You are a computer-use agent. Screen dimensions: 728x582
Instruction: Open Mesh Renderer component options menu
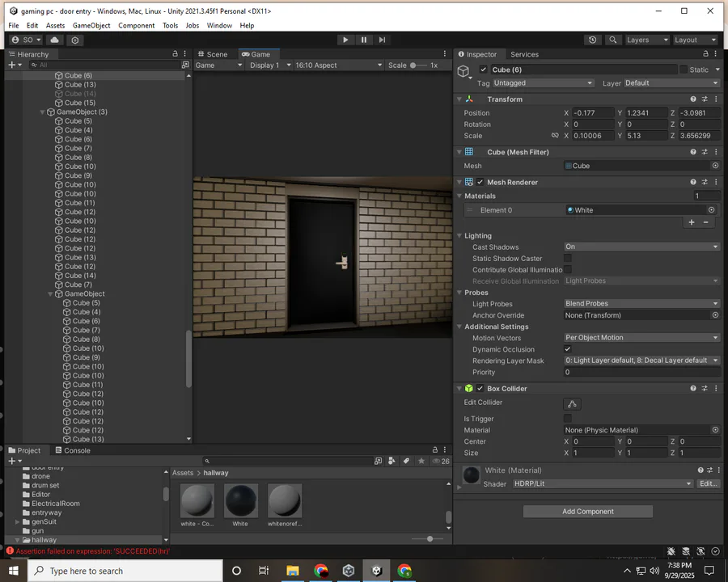716,182
